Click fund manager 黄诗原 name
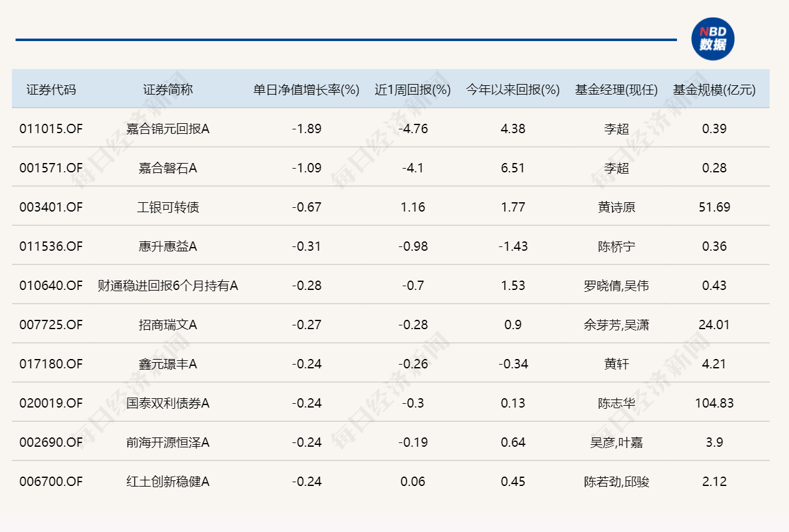The height and width of the screenshot is (532, 789). coord(618,207)
